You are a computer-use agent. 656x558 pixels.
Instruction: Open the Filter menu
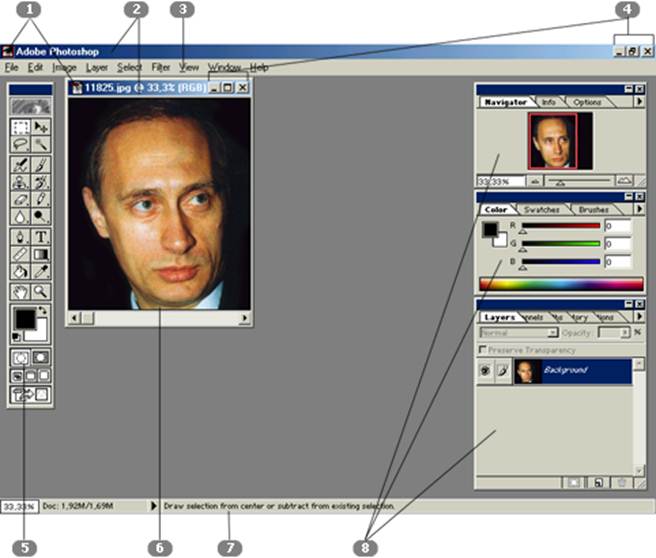point(161,67)
